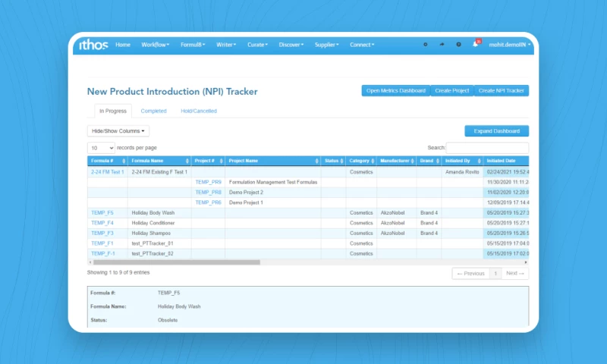Open the notifications bell icon
The height and width of the screenshot is (364, 607).
[476, 45]
